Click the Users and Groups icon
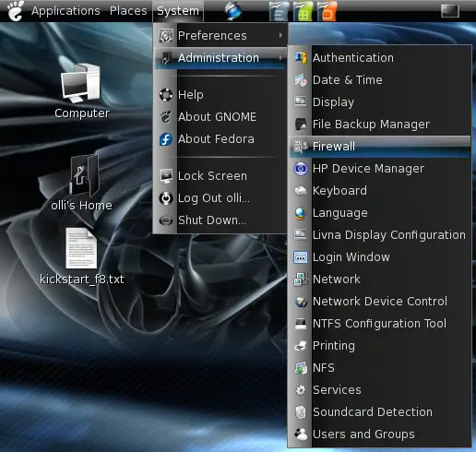The image size is (476, 452). (x=301, y=434)
